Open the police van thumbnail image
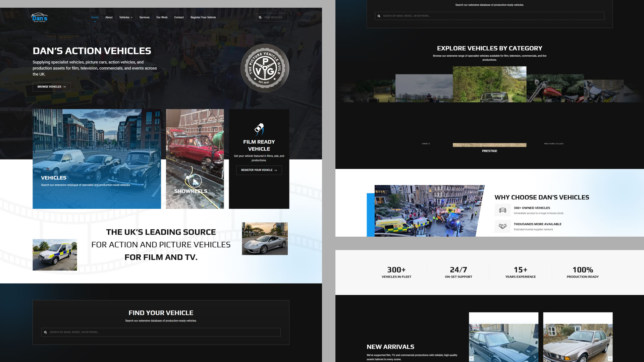Screen dimensions: 644x362 55,255
